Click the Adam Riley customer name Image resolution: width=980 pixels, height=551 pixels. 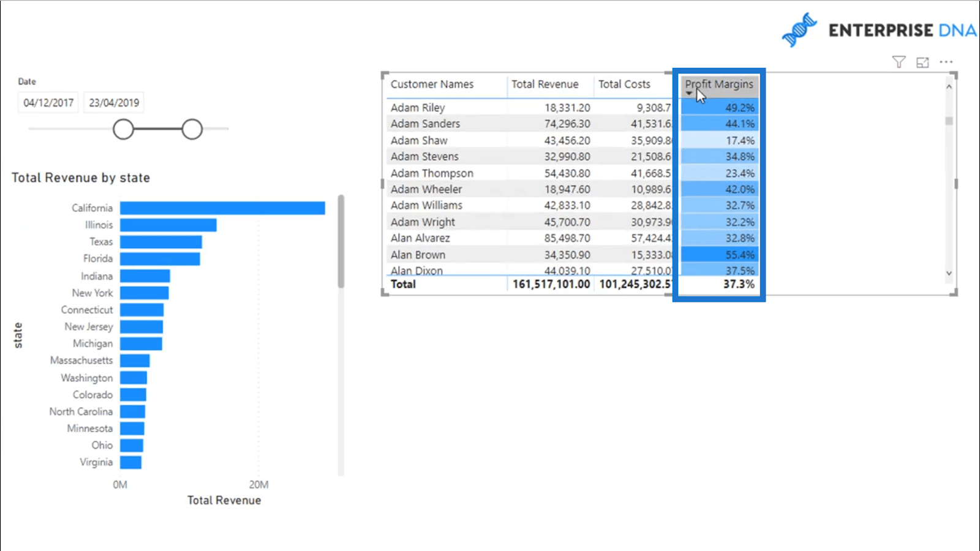pyautogui.click(x=418, y=108)
